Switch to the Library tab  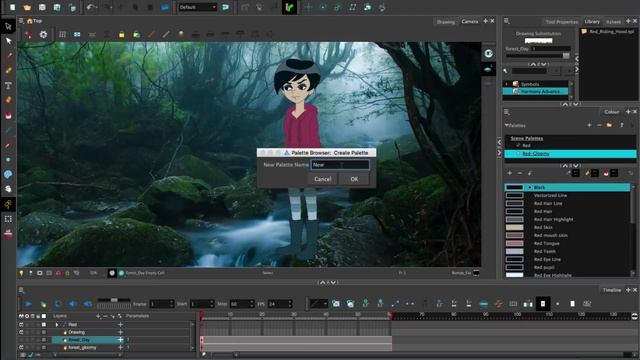[x=592, y=21]
